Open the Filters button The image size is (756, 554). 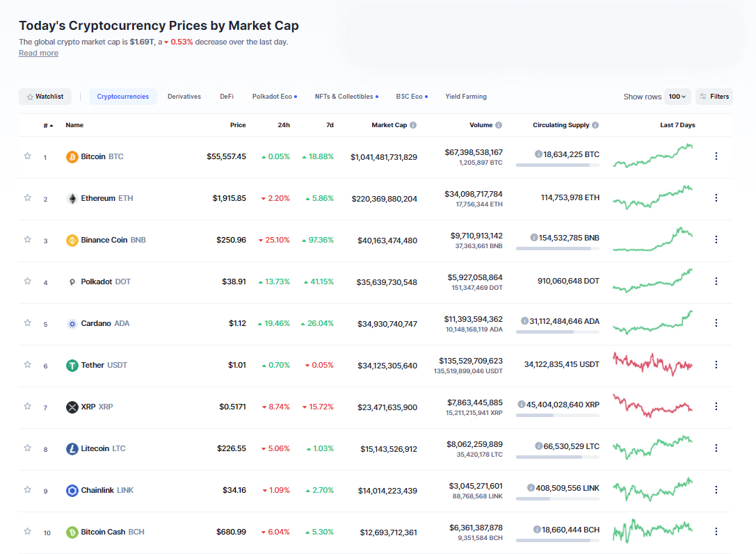tap(714, 97)
